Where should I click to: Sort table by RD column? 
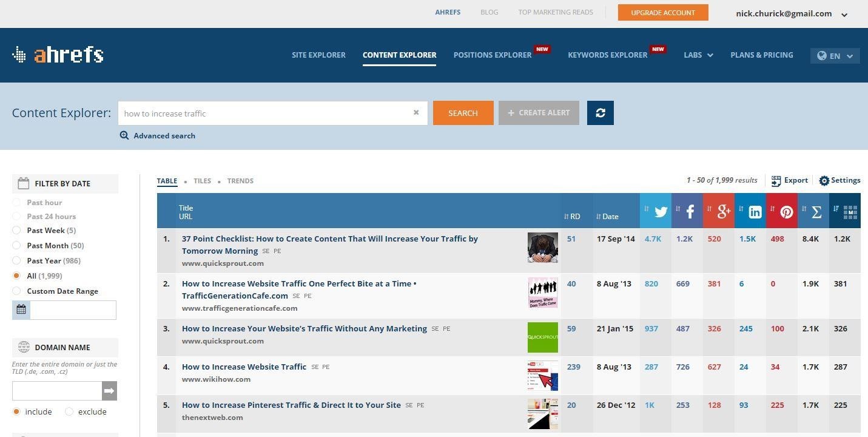[x=572, y=216]
